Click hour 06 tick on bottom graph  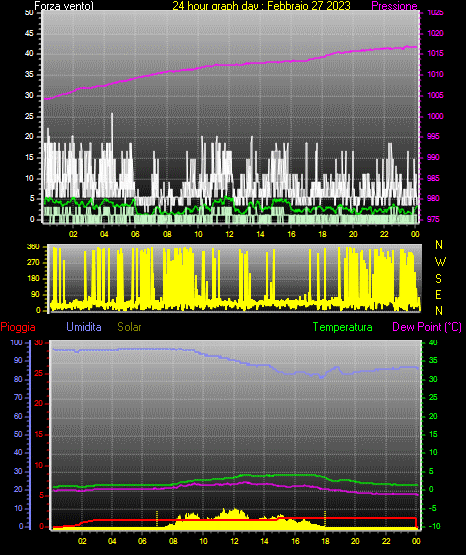tap(142, 541)
